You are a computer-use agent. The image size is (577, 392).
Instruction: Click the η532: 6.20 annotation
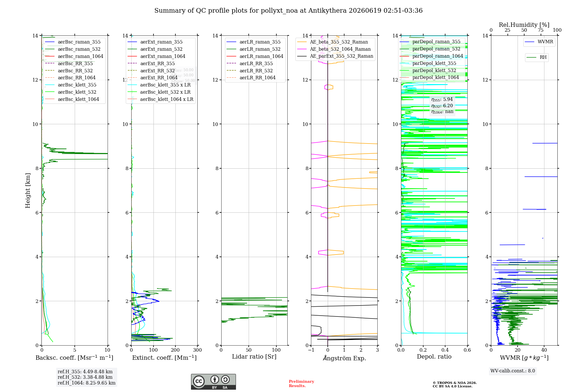click(442, 106)
